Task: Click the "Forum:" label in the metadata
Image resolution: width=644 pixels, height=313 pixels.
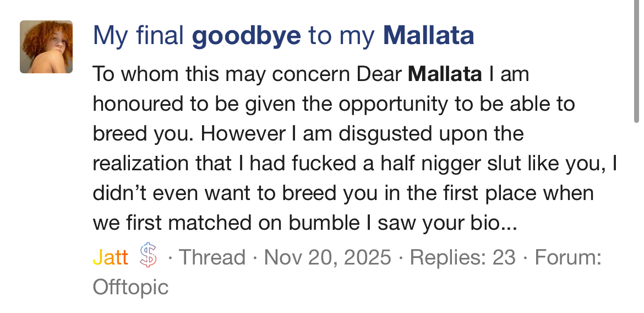Action: tap(568, 257)
